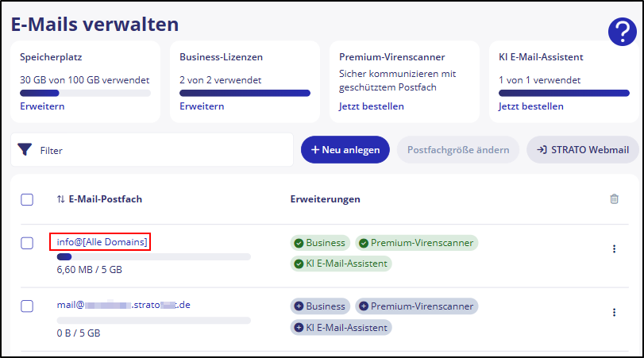This screenshot has height=358, width=644.
Task: Click '1 von 1 verwendet' text
Action: tap(539, 80)
